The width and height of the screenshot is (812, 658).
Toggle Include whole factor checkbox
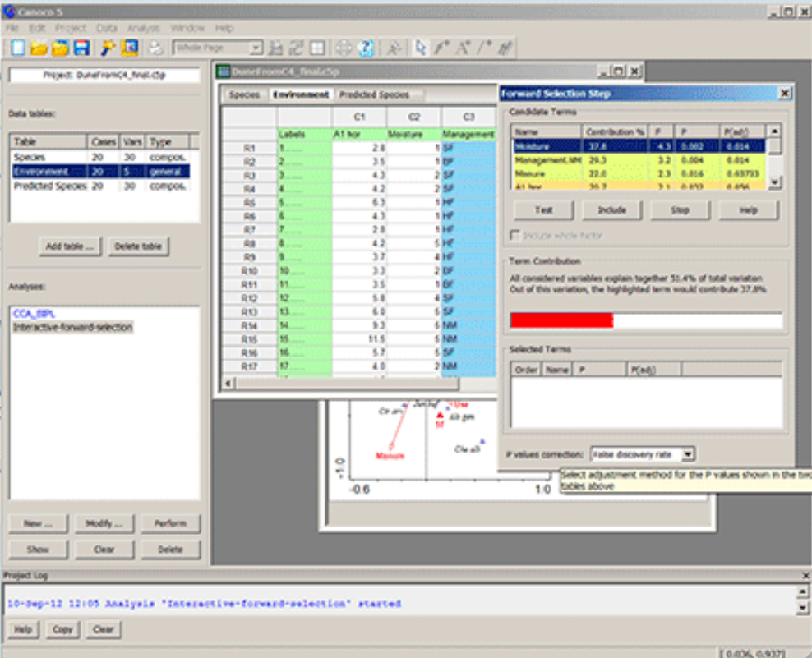(x=514, y=235)
